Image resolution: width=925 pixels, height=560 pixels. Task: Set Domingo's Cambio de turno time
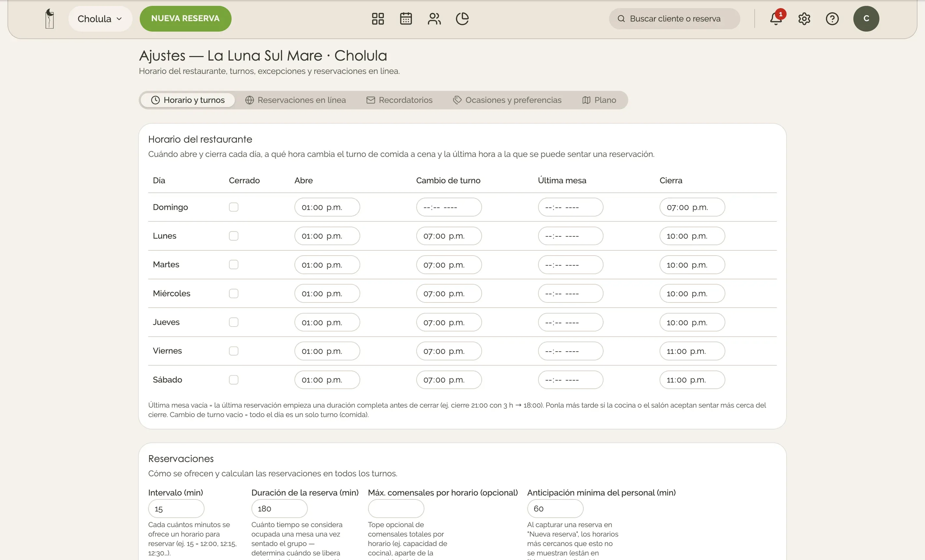click(448, 207)
